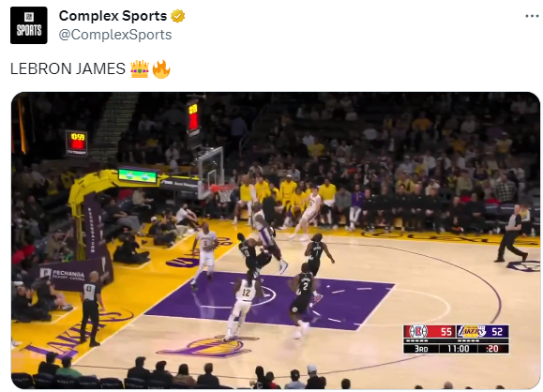Click the Lakers logo on the scoreboard
Viewport: 543px width, 392px height.
[472, 331]
